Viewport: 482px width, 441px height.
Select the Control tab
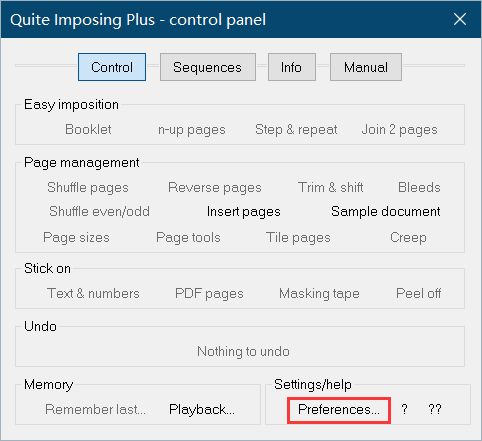[112, 67]
